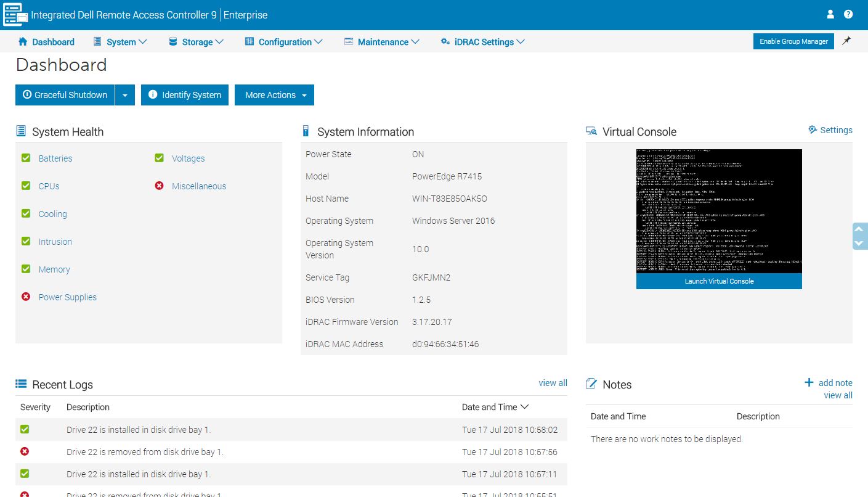Click the Date and Time sort chevron
Image resolution: width=868 pixels, height=497 pixels.
click(x=524, y=407)
